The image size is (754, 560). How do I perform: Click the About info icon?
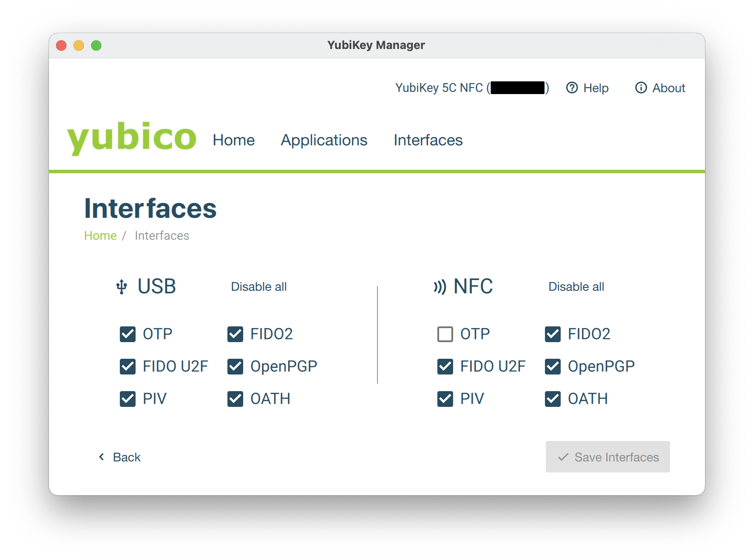click(x=641, y=88)
